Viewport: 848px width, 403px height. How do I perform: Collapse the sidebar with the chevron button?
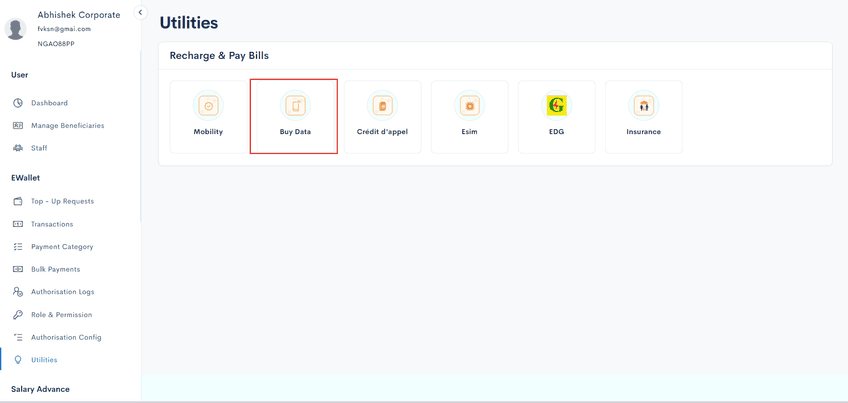(140, 12)
